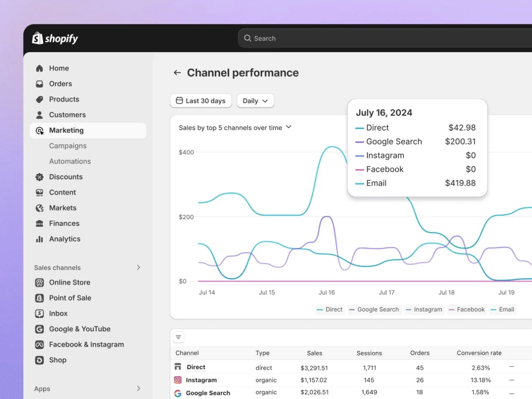
Task: Sort table by Sales column header
Action: click(x=314, y=353)
